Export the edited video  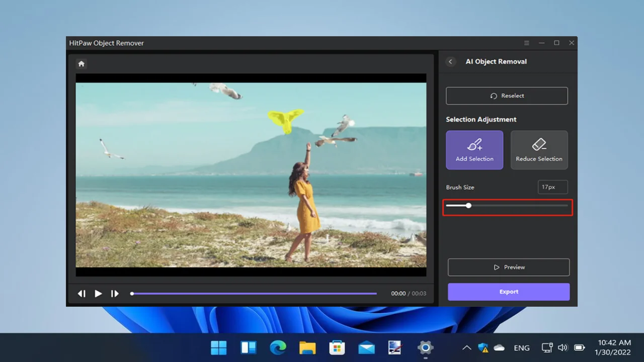coord(509,292)
